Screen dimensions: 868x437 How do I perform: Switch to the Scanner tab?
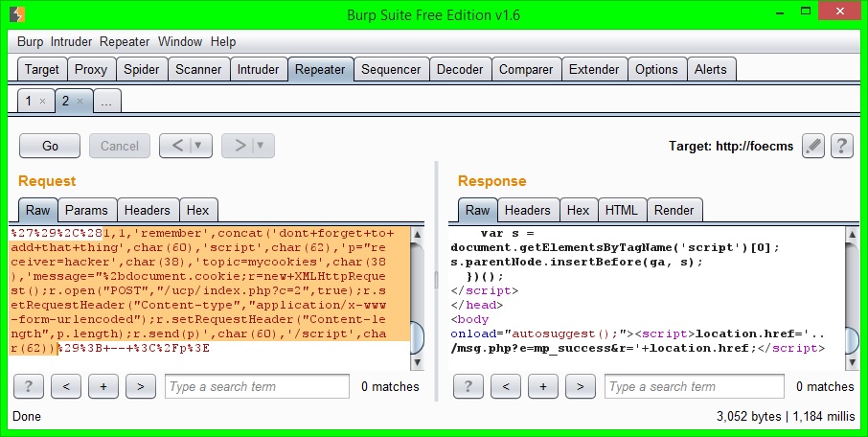pyautogui.click(x=198, y=69)
